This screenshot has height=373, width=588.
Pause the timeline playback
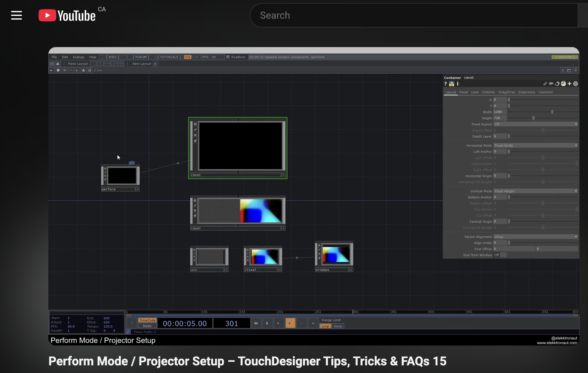point(267,323)
